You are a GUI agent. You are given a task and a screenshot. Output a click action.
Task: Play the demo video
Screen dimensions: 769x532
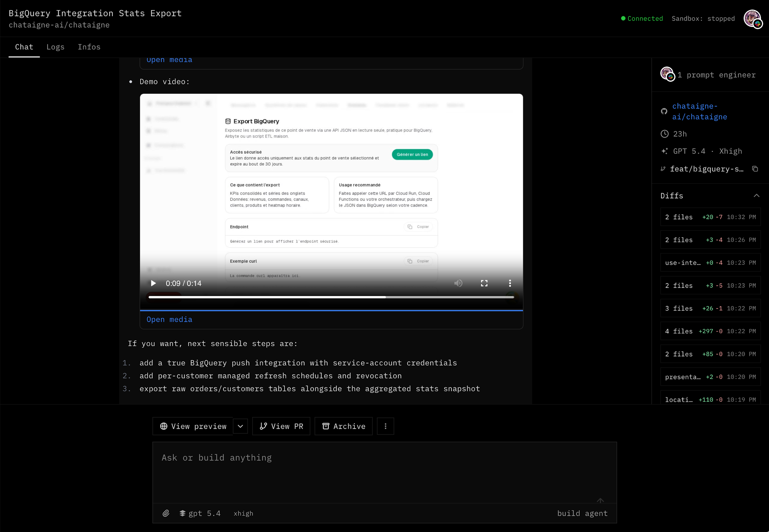pyautogui.click(x=153, y=283)
